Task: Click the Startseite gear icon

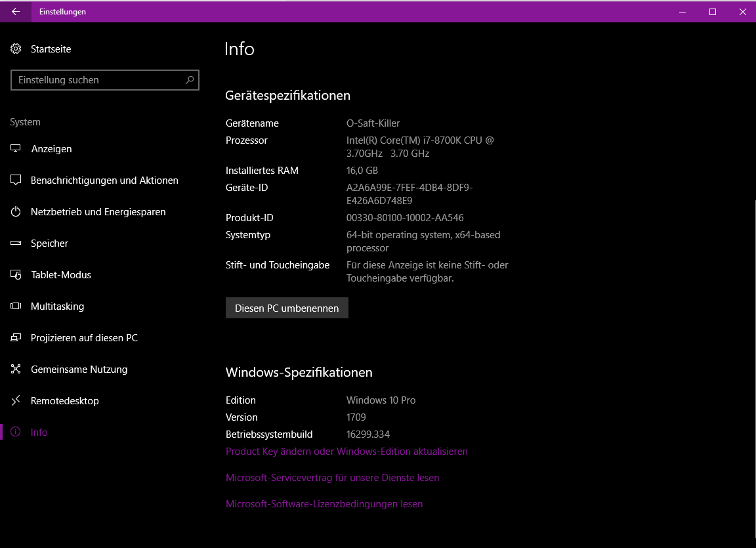Action: coord(16,49)
